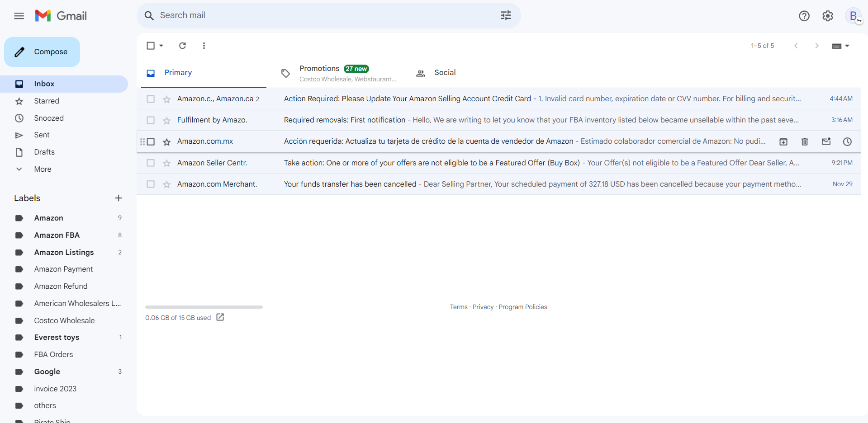Compose a new email
The height and width of the screenshot is (423, 868).
(x=42, y=52)
